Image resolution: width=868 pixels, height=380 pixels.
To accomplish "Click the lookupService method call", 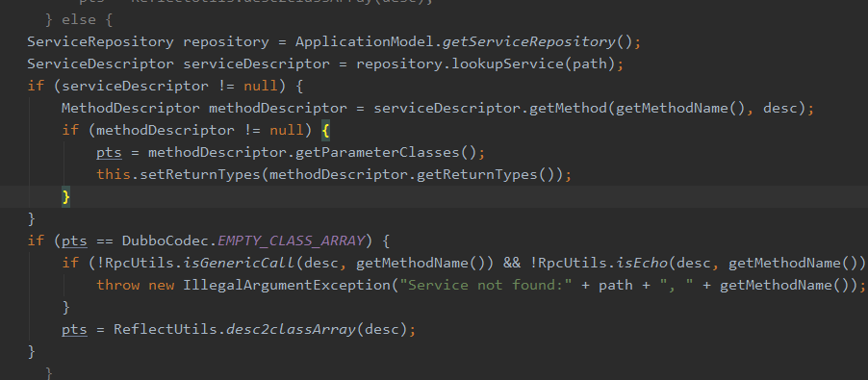I will pyautogui.click(x=508, y=63).
